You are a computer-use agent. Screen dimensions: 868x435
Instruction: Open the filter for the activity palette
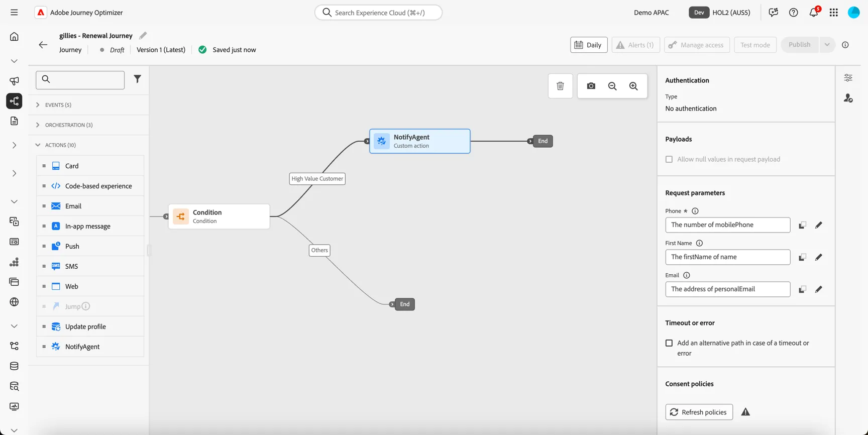[137, 79]
